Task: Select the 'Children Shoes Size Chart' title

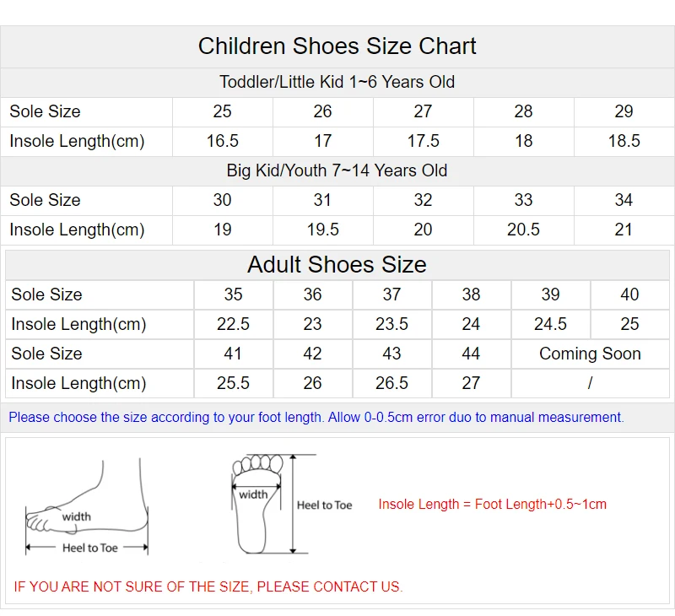Action: point(337,46)
